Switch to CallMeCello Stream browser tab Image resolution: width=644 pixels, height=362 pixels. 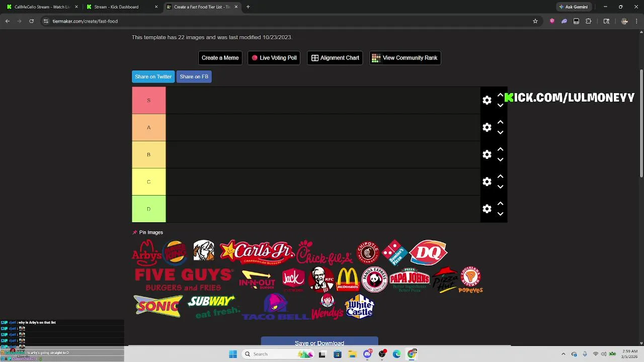(41, 7)
